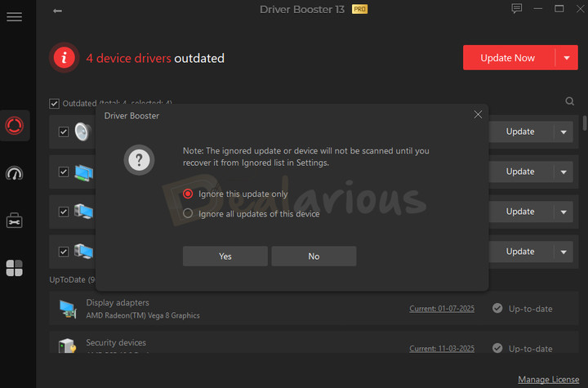588x388 pixels.
Task: Open the Boost speedometer sidebar icon
Action: (x=14, y=173)
